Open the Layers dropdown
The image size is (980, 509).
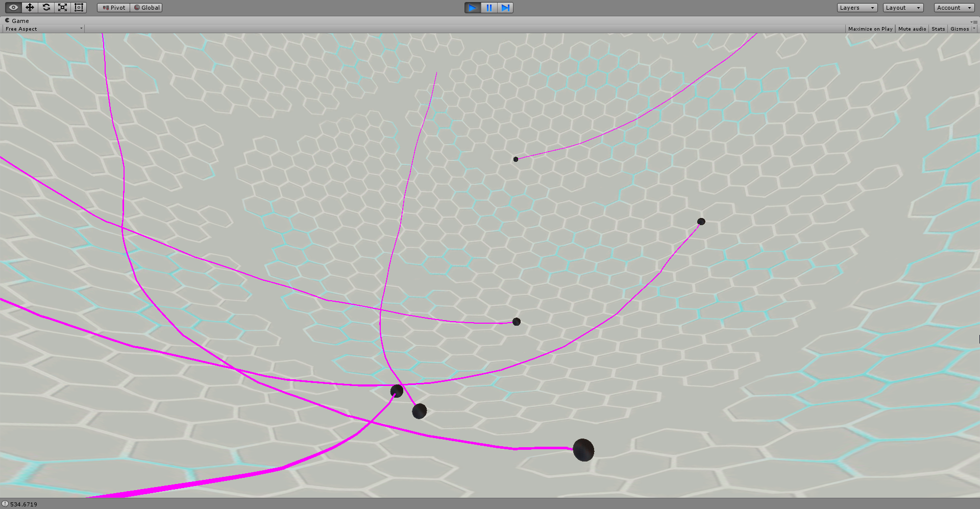click(x=857, y=8)
